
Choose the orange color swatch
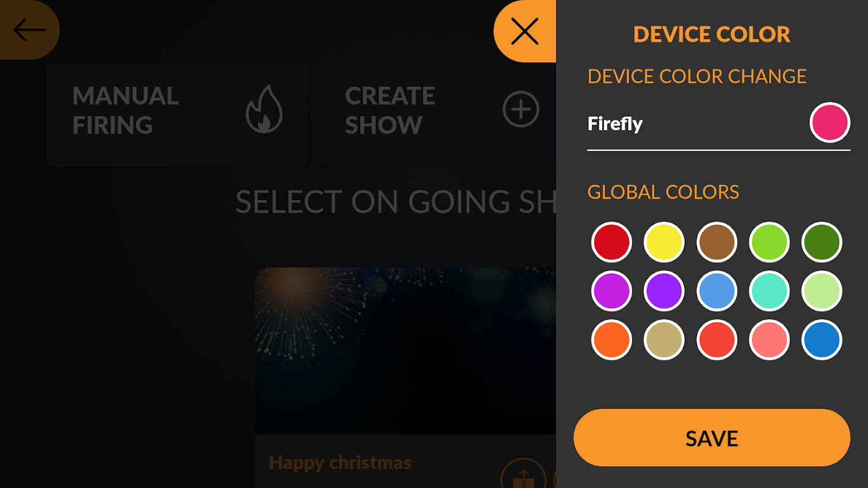coord(612,340)
